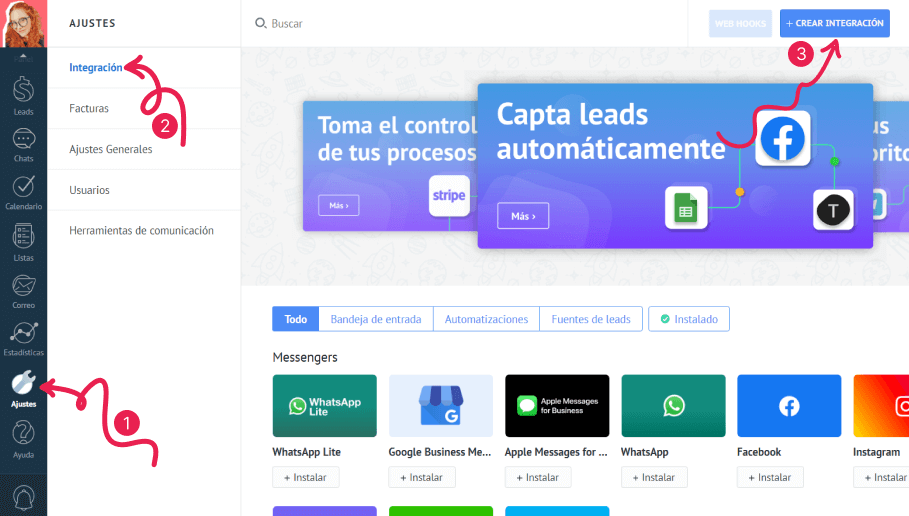Click Más on Capta leads banner
Image resolution: width=909 pixels, height=516 pixels.
click(523, 216)
